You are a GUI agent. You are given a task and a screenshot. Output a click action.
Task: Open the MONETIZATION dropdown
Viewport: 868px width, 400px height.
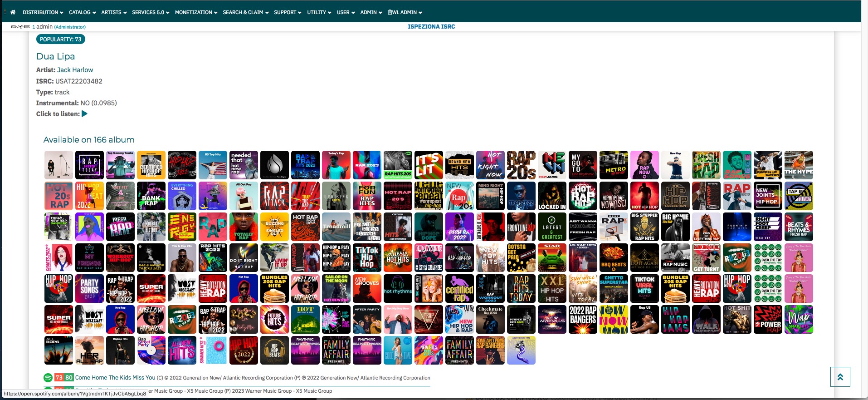tap(196, 12)
